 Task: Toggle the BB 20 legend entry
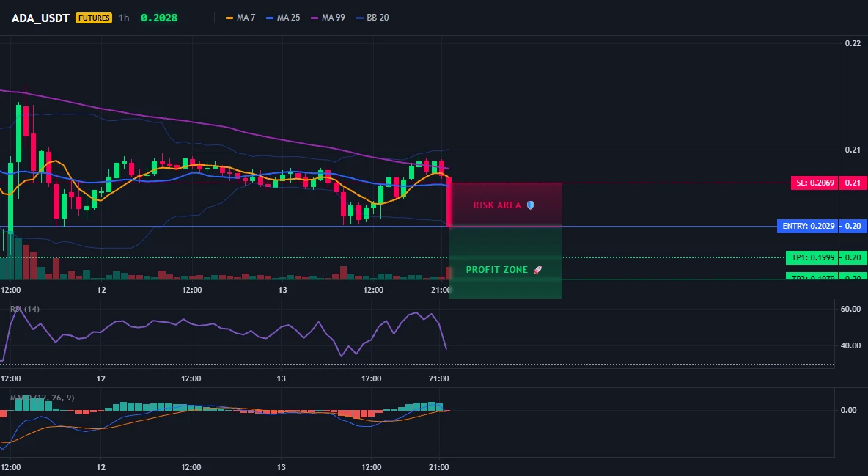coord(372,18)
